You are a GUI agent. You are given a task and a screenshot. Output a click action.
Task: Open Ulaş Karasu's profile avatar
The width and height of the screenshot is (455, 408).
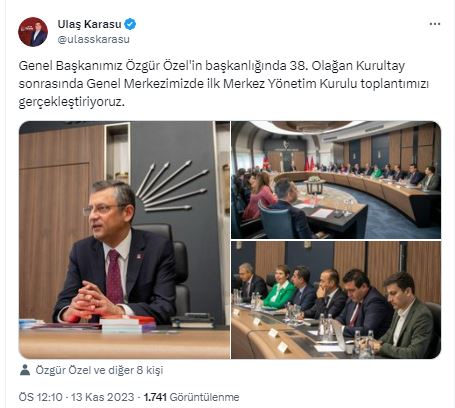click(x=33, y=32)
